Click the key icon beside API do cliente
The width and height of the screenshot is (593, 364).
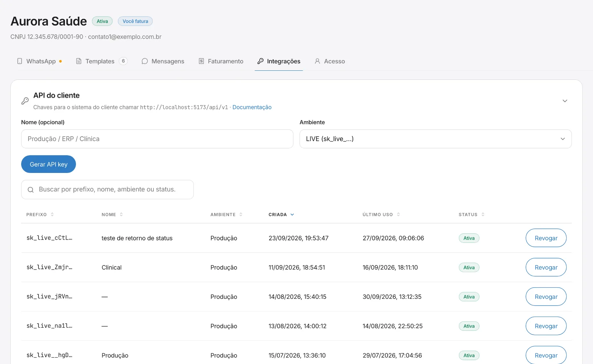[x=25, y=101]
